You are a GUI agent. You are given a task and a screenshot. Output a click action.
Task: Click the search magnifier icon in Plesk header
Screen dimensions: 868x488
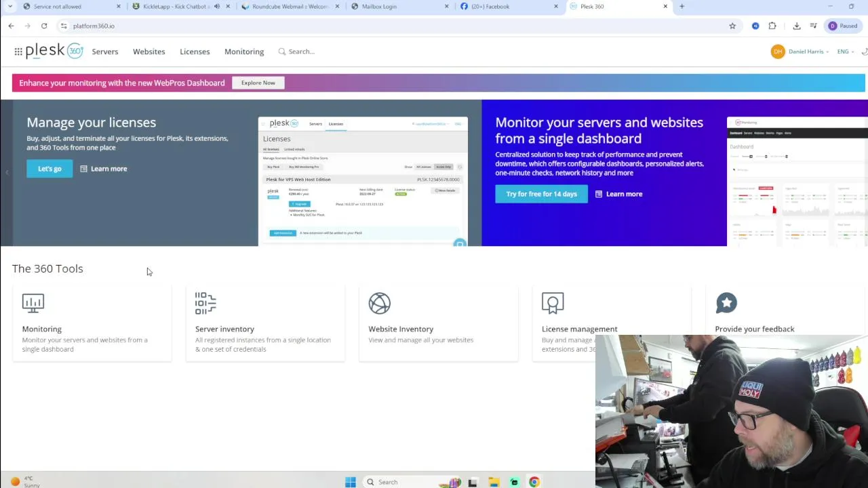point(282,52)
